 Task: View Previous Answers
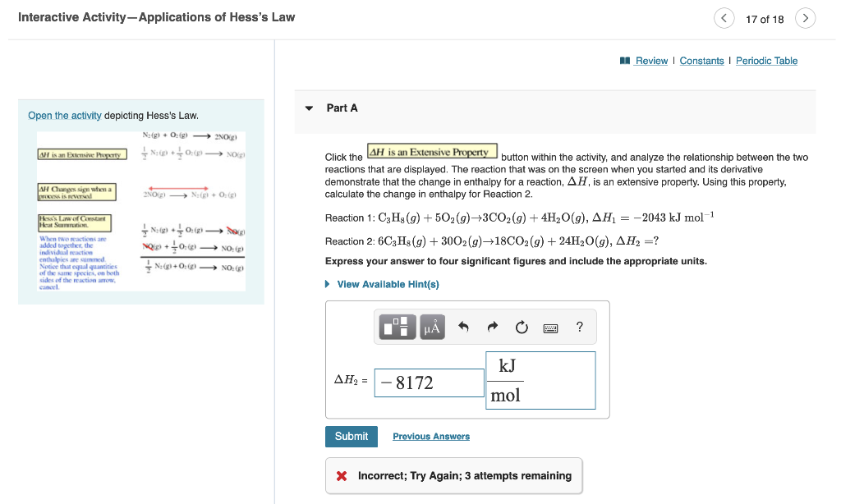click(x=430, y=436)
